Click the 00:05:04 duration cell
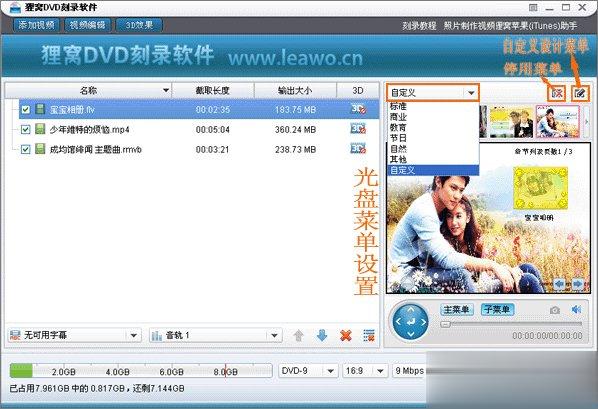 point(213,130)
